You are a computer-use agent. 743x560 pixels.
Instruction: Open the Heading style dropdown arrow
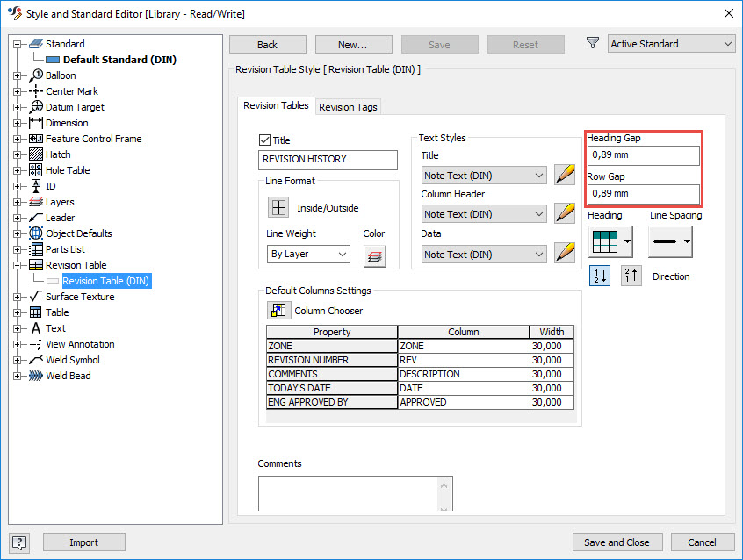click(x=626, y=241)
